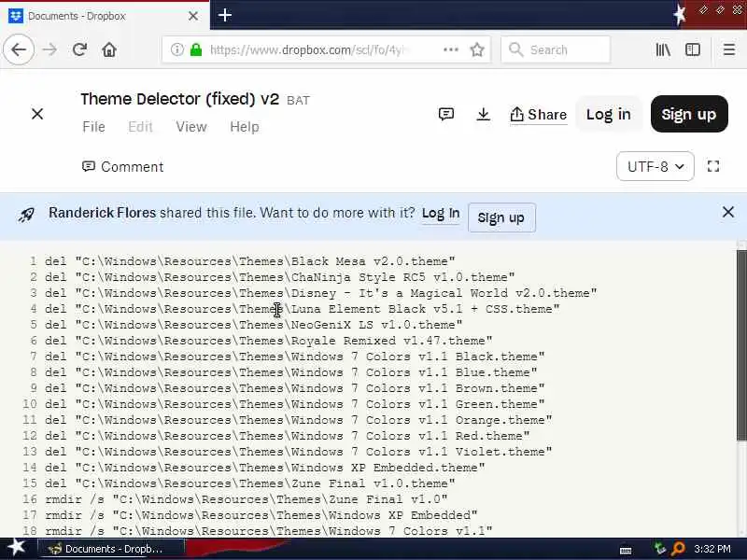Click Log in link in banner
The width and height of the screenshot is (747, 560).
pyautogui.click(x=441, y=214)
